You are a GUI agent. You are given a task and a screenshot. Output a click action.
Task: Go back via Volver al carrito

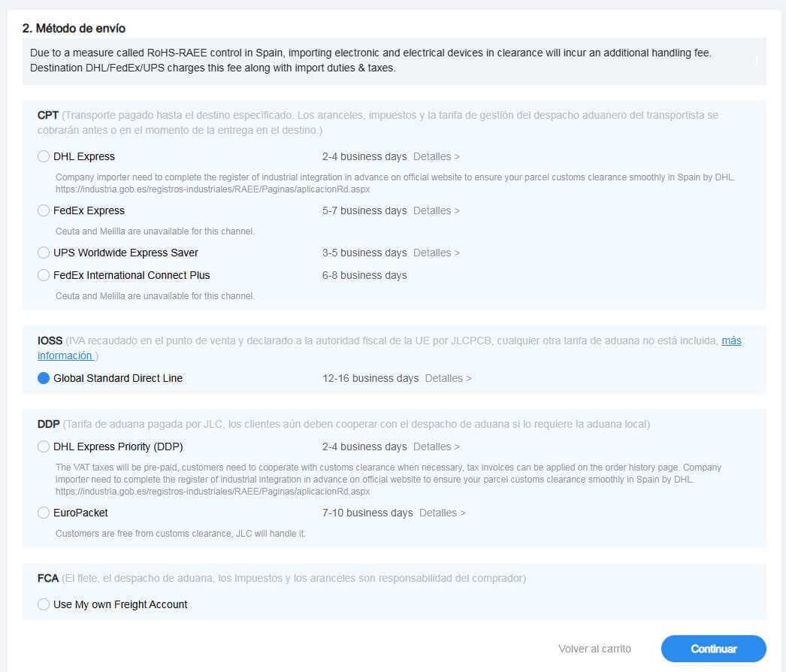pos(594,649)
